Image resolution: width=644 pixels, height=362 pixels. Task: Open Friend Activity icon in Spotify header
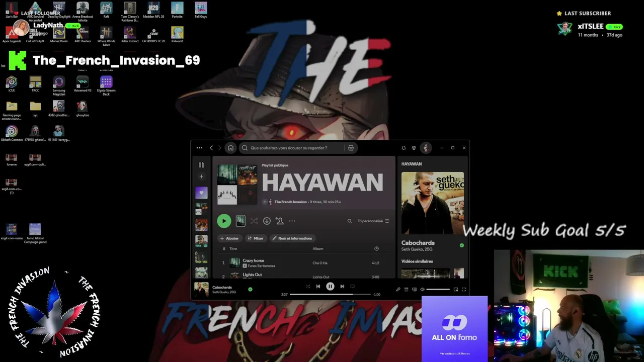pyautogui.click(x=414, y=148)
